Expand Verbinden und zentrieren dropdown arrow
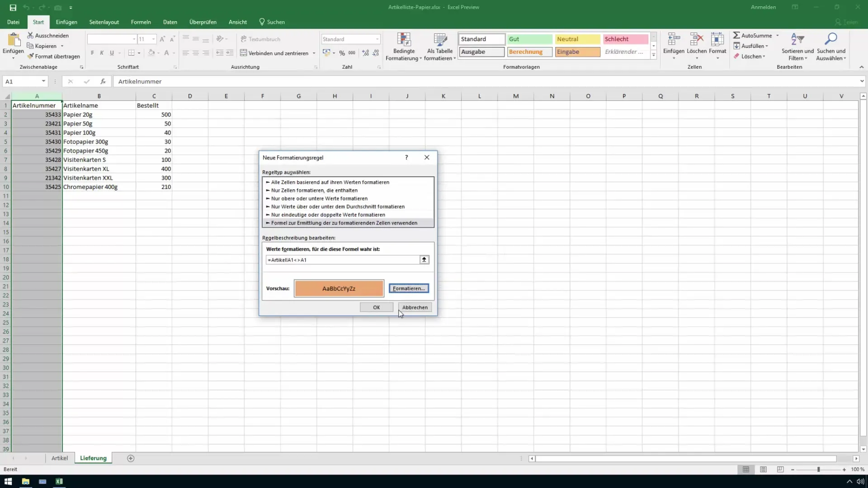This screenshot has height=488, width=868. click(x=314, y=53)
